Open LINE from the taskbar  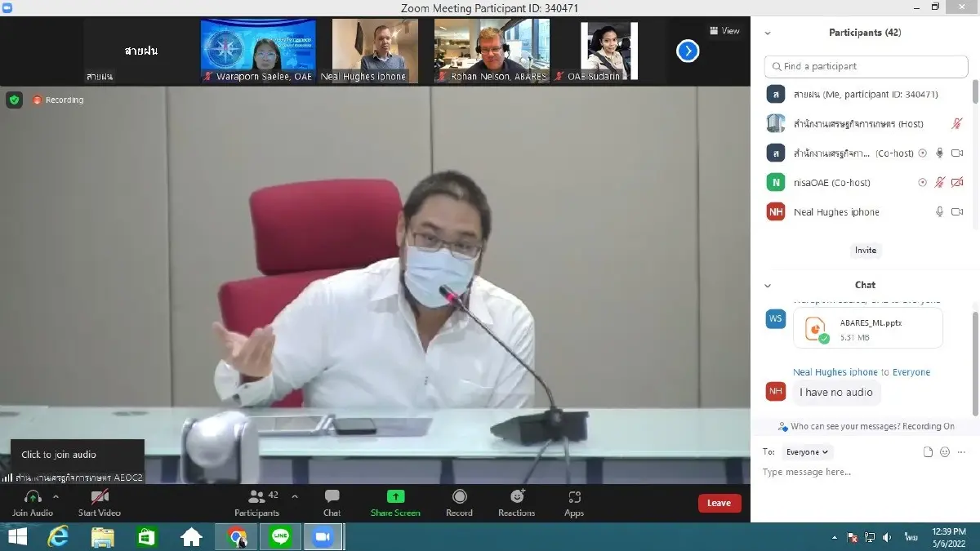point(280,536)
